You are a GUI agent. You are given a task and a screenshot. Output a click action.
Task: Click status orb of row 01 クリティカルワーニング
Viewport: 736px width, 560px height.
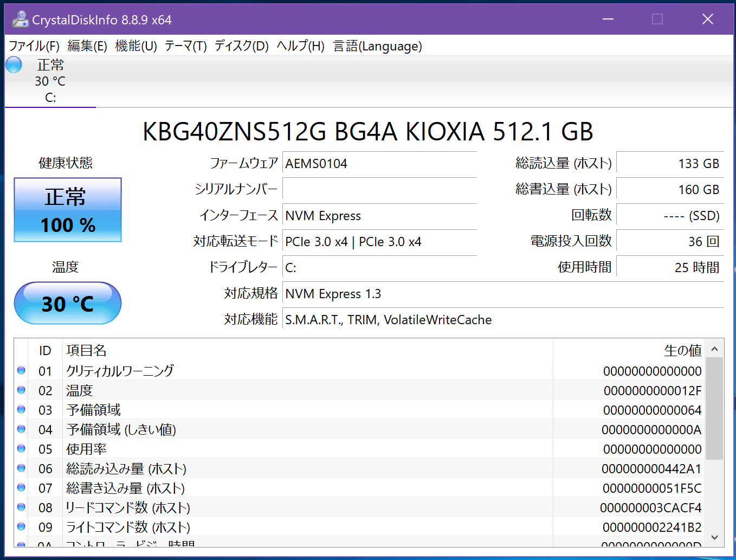(21, 370)
